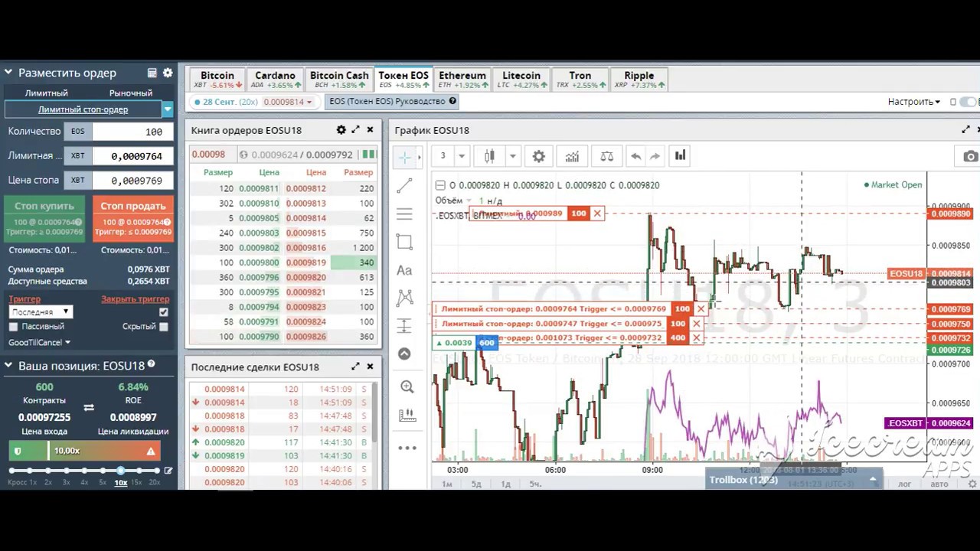
Task: Switch to Cardano tab
Action: click(x=275, y=80)
